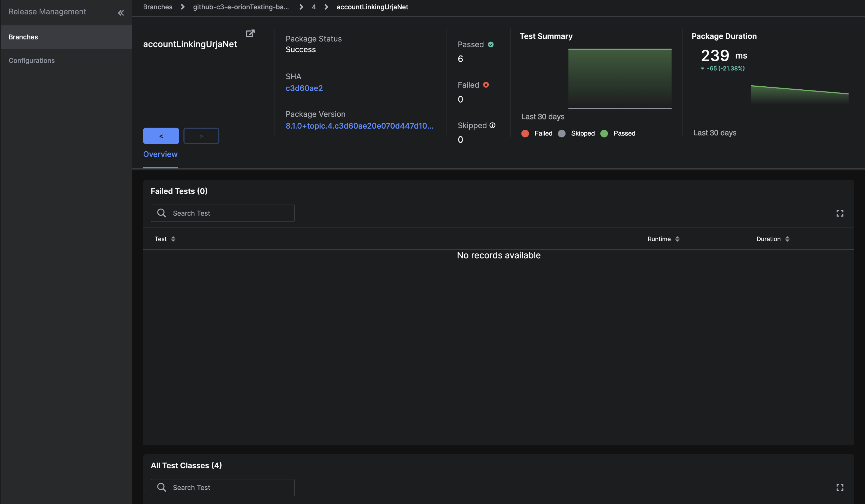
Task: Expand All Test Classes panel fullscreen
Action: click(x=840, y=487)
